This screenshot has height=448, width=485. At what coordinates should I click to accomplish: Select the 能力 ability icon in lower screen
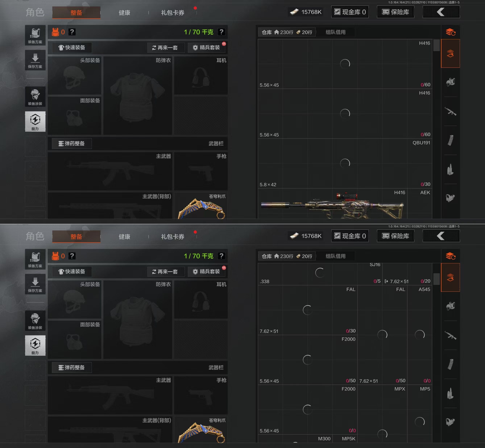35,345
